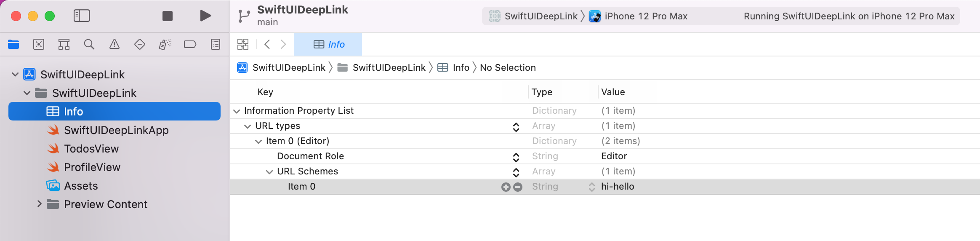Open the Test navigator
Viewport: 980px width, 241px height.
tap(140, 44)
